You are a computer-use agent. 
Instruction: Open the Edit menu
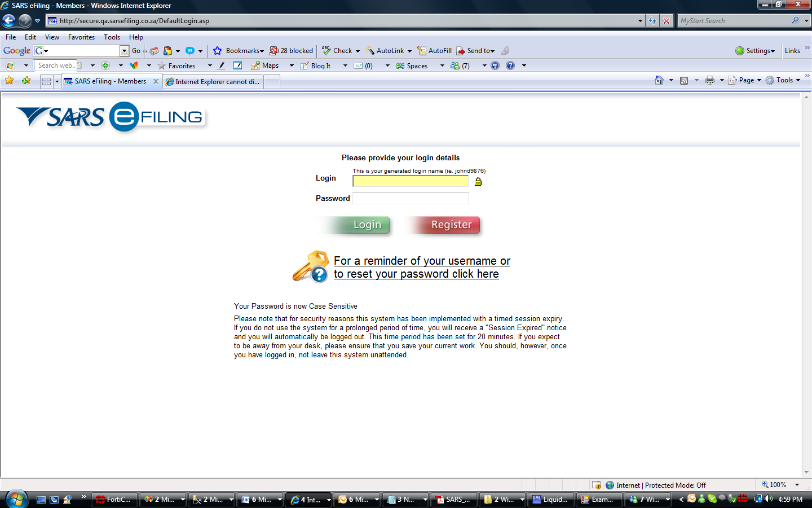point(30,37)
